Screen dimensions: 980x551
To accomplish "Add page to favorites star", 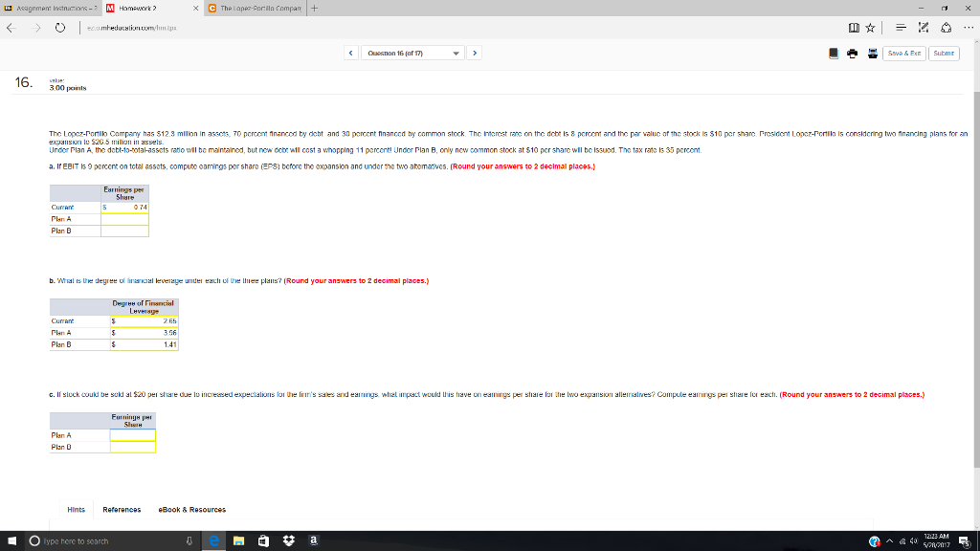I will (x=870, y=28).
